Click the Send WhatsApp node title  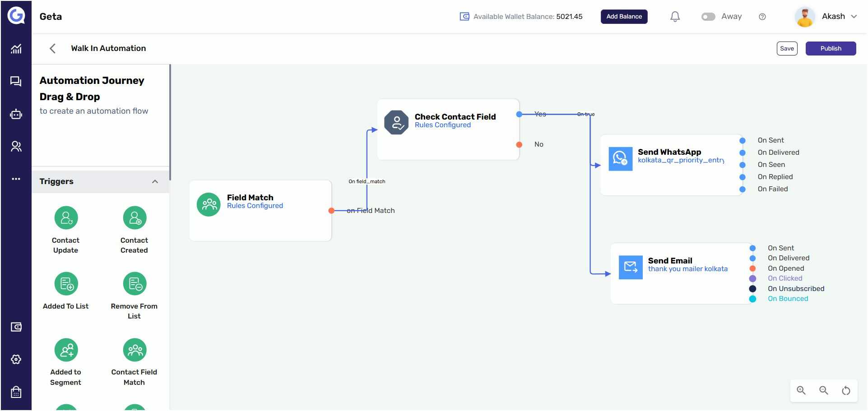coord(669,152)
